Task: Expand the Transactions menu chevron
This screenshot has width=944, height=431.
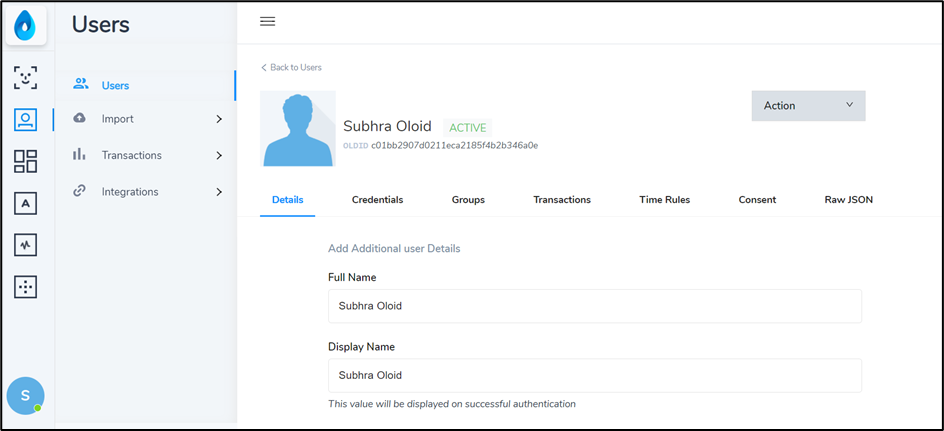Action: point(219,155)
